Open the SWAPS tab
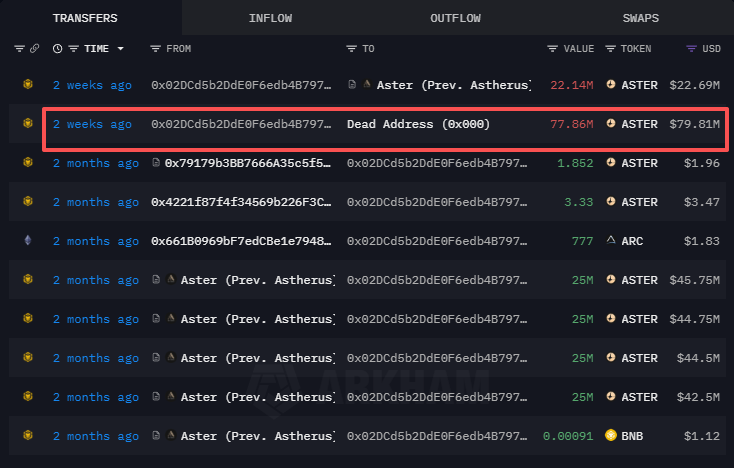This screenshot has height=468, width=734. [x=640, y=18]
